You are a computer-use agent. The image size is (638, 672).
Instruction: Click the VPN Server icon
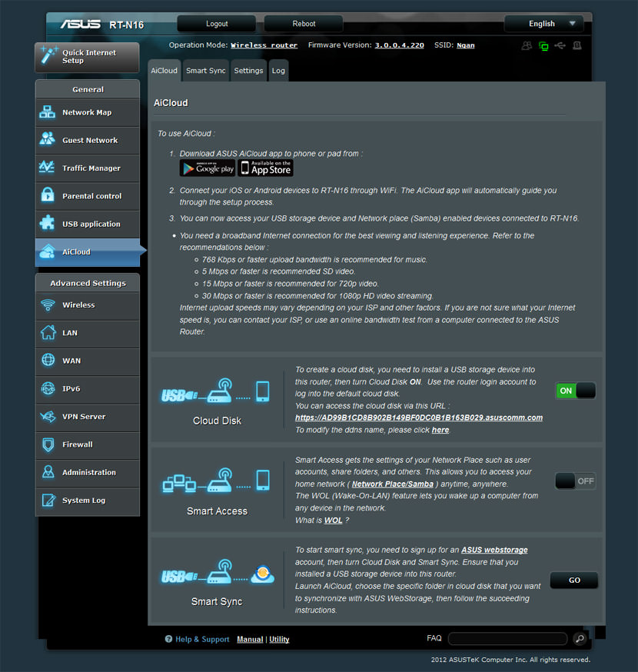[x=48, y=416]
